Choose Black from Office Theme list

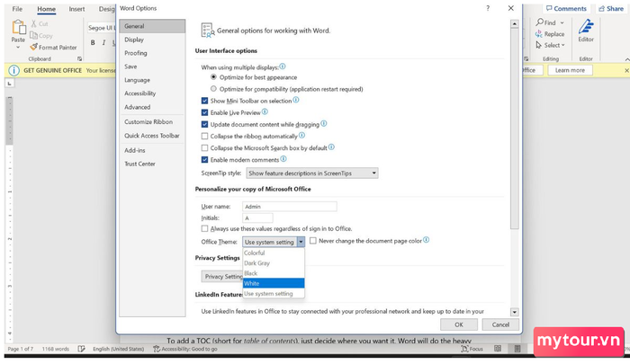[274, 273]
